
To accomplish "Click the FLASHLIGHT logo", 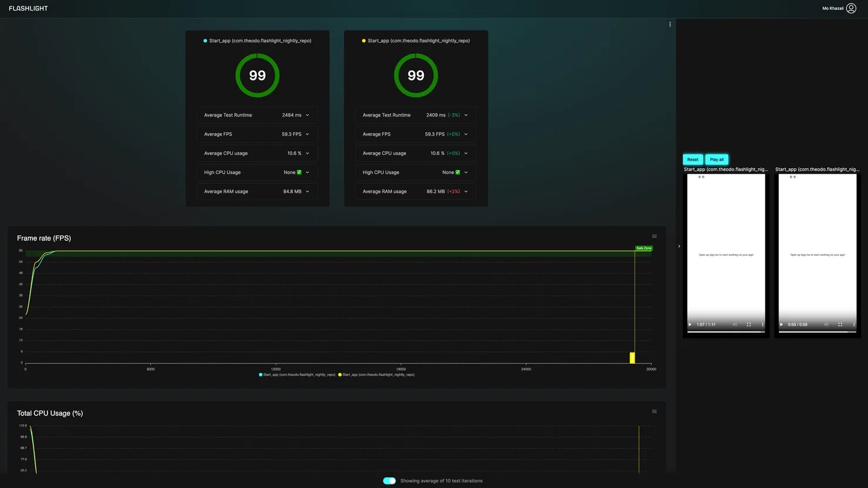I will point(28,8).
